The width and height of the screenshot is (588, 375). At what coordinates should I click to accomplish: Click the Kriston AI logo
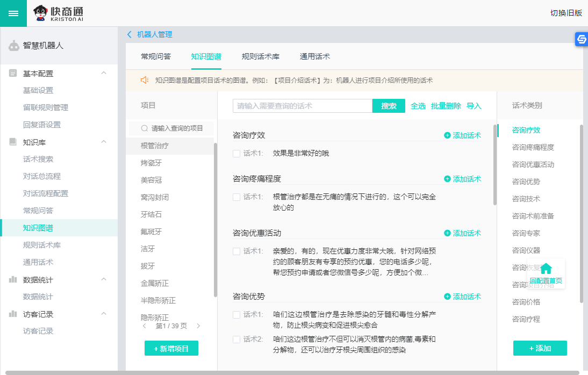[58, 13]
